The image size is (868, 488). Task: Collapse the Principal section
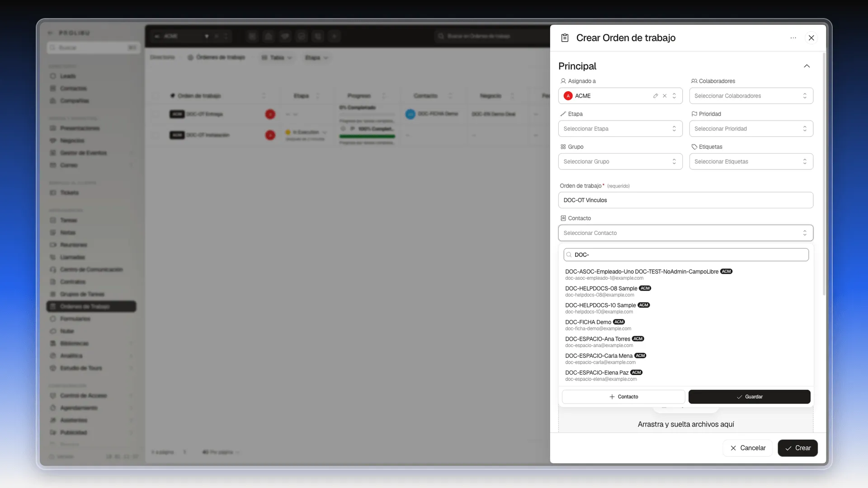pos(807,66)
